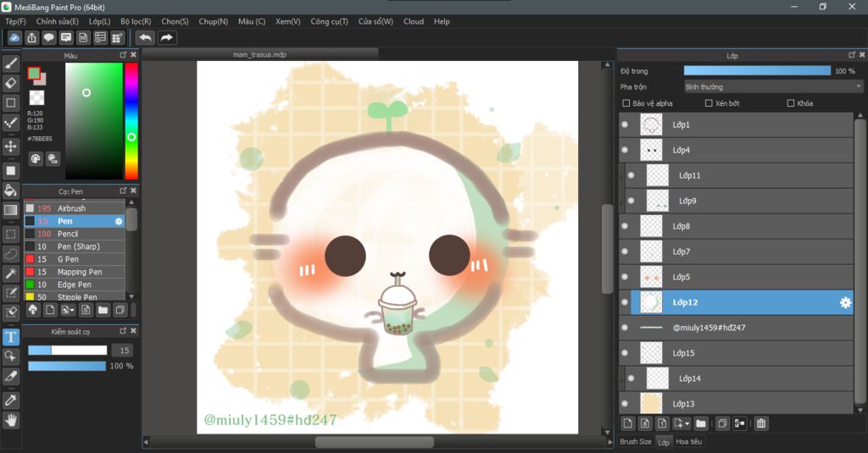The image size is (868, 453).
Task: Delete layer with the trash icon
Action: click(761, 423)
